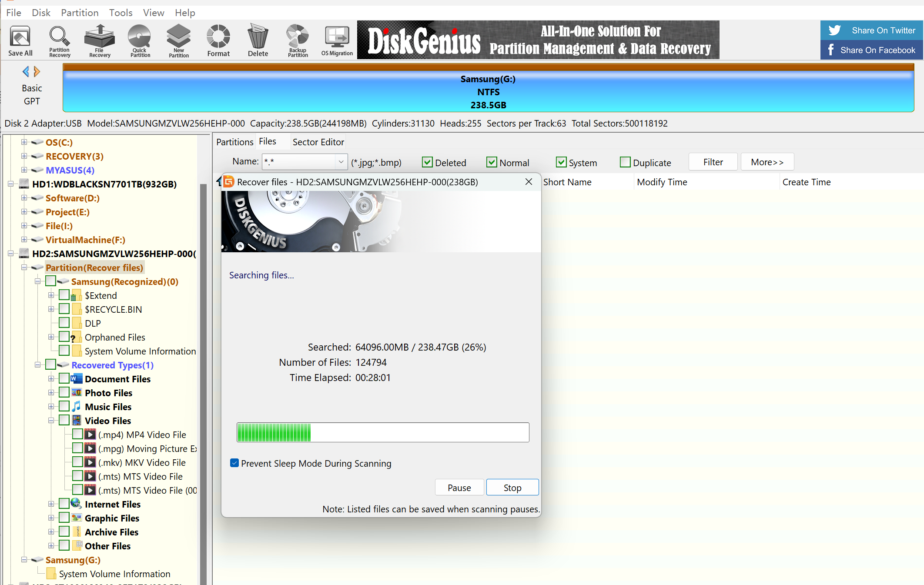This screenshot has height=585, width=924.
Task: Click the Pause button
Action: pyautogui.click(x=459, y=488)
